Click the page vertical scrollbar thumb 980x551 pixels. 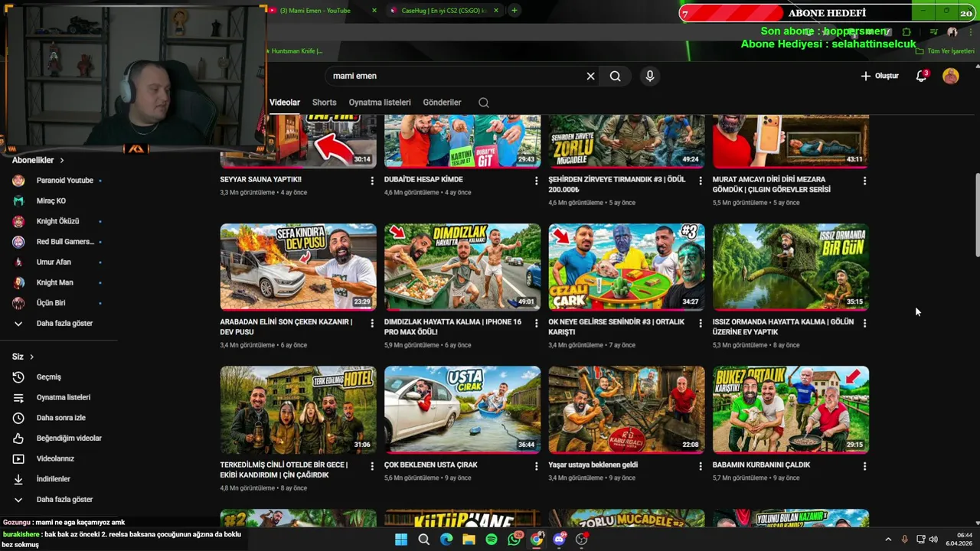(976, 216)
